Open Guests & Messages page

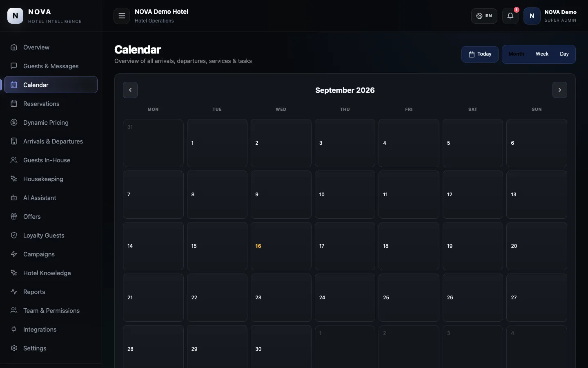pyautogui.click(x=51, y=66)
